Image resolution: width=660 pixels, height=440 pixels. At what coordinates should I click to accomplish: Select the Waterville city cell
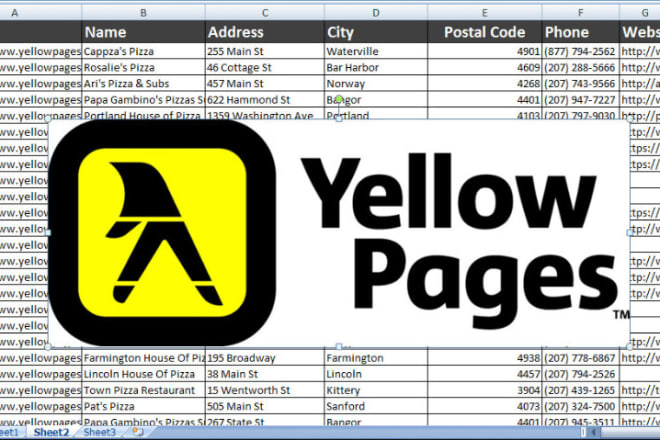click(376, 51)
